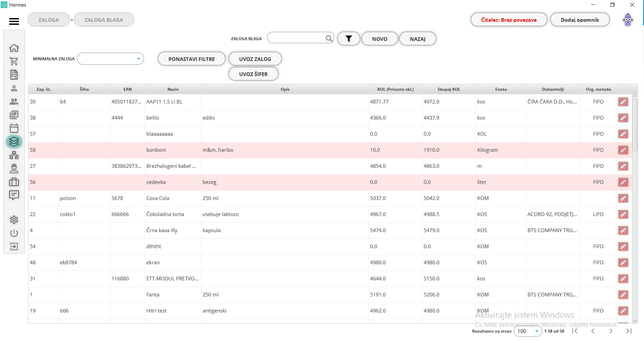Click the user avatar mascot icon

pyautogui.click(x=628, y=20)
